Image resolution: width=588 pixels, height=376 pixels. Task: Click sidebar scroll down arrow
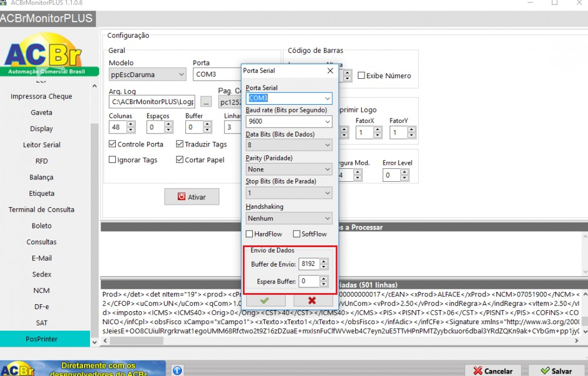(x=95, y=342)
